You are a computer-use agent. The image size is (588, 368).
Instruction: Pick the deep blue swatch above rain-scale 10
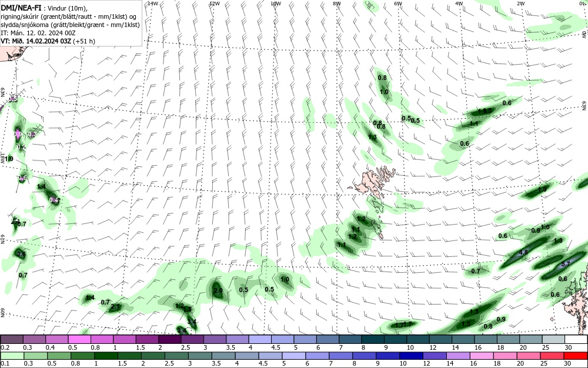pyautogui.click(x=411, y=356)
